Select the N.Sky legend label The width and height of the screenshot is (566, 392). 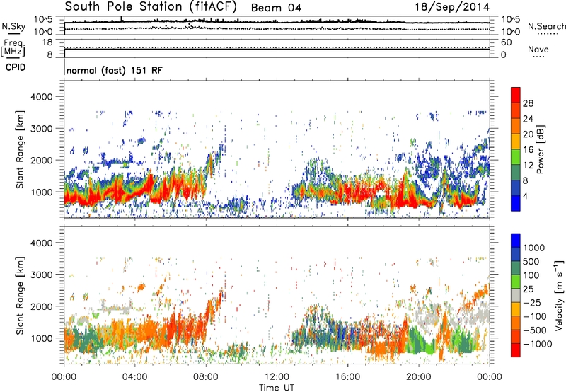[x=13, y=26]
